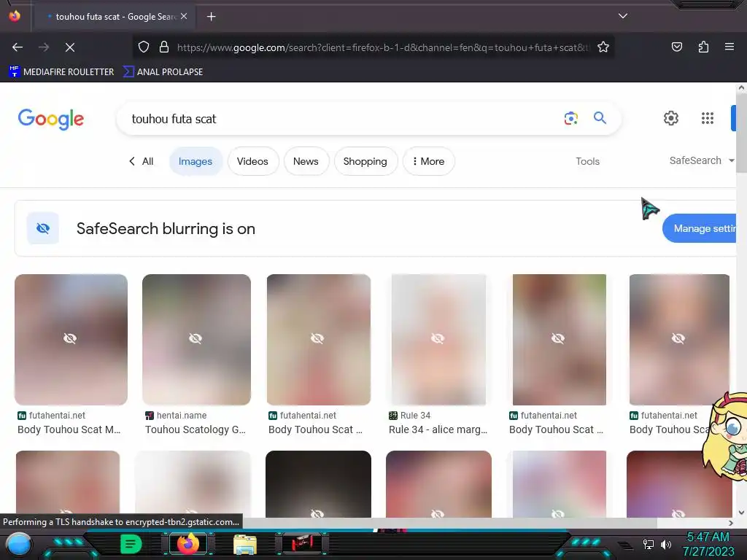Click the SafeSearch blurring eye icon
747x560 pixels.
tap(43, 228)
